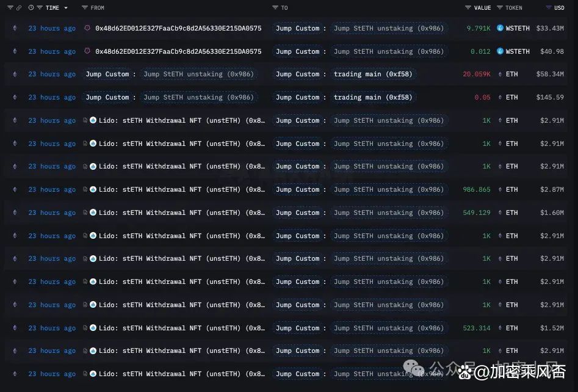
Task: Open Jump StETH unstaking tag in $1.52M row
Action: 389,328
